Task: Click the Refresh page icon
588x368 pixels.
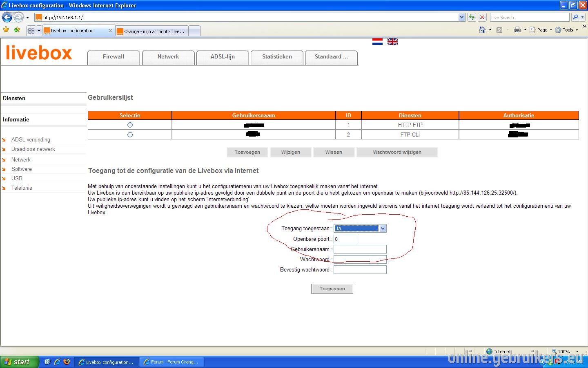Action: pos(472,17)
